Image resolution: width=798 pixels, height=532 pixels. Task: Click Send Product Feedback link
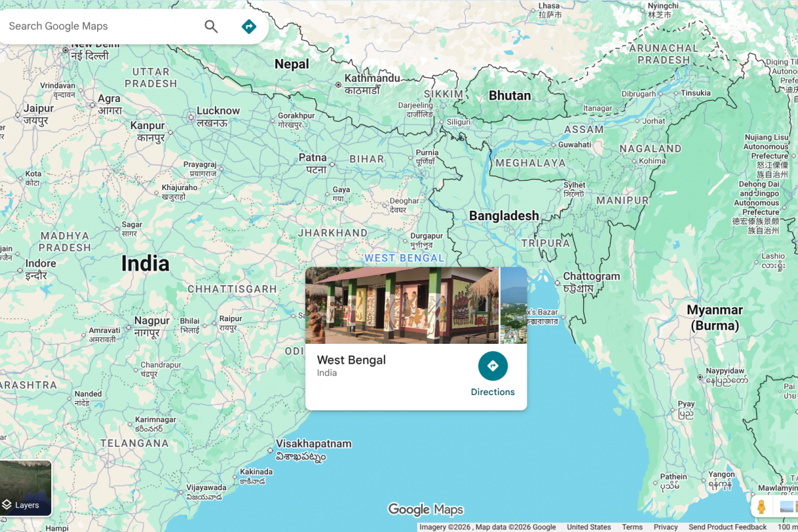pos(728,527)
